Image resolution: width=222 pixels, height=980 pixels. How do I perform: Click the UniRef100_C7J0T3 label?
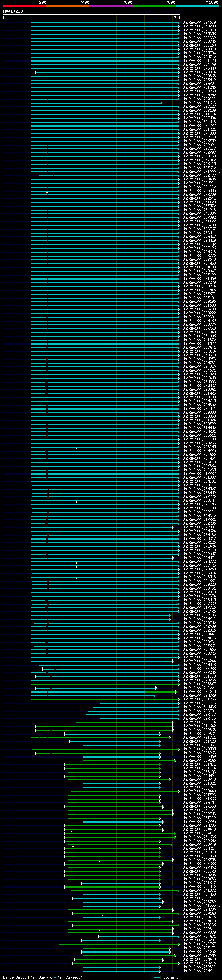click(199, 691)
